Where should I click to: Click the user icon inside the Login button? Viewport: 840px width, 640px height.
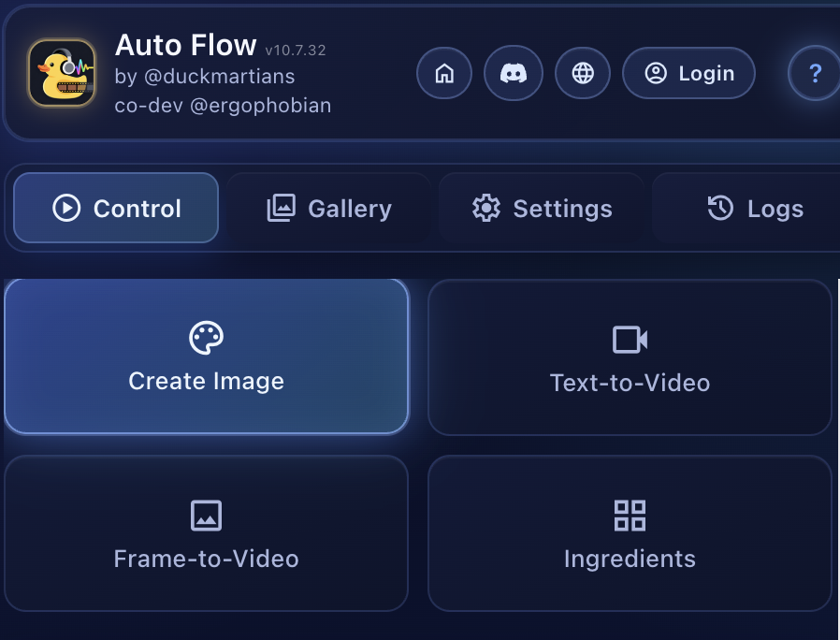point(656,73)
